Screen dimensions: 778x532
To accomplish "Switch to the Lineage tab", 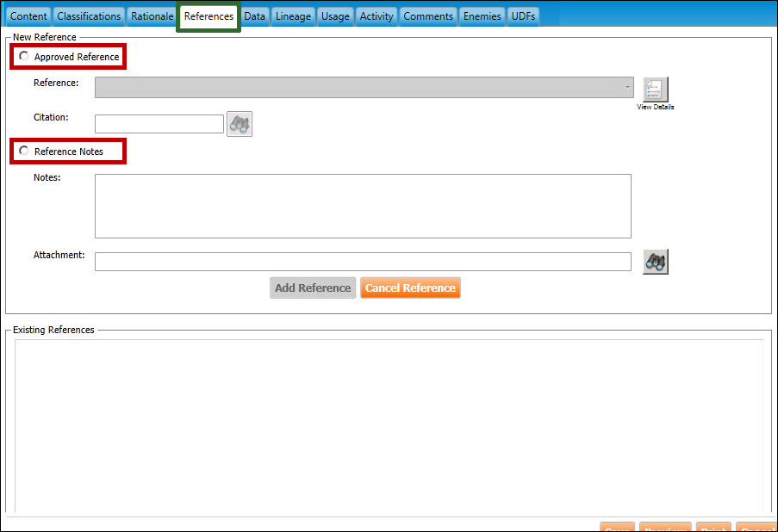I will [293, 16].
